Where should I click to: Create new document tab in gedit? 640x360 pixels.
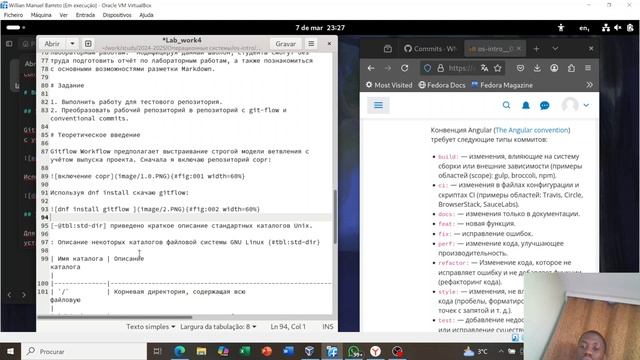tap(88, 44)
